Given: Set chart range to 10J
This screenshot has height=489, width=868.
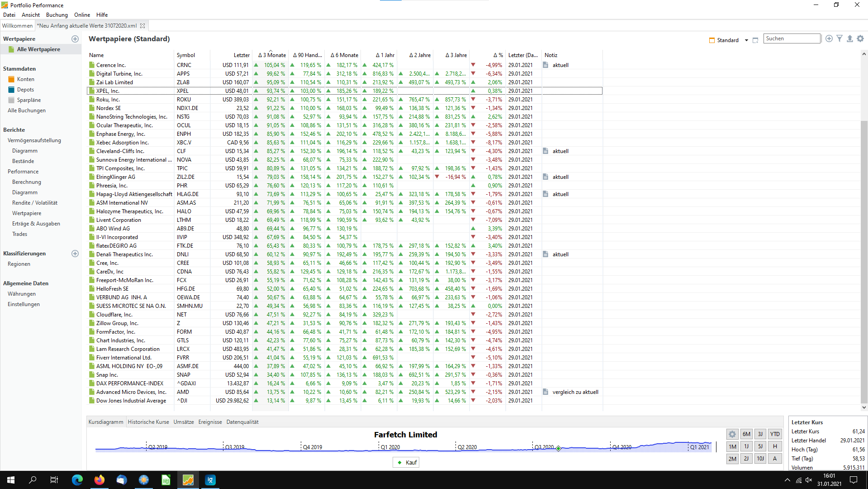Looking at the screenshot, I should 760,459.
